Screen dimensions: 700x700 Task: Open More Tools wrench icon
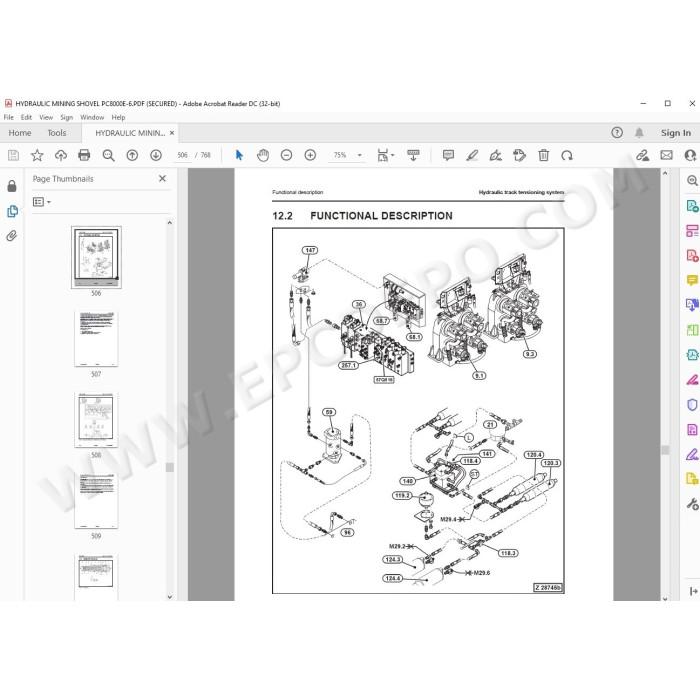[x=692, y=504]
